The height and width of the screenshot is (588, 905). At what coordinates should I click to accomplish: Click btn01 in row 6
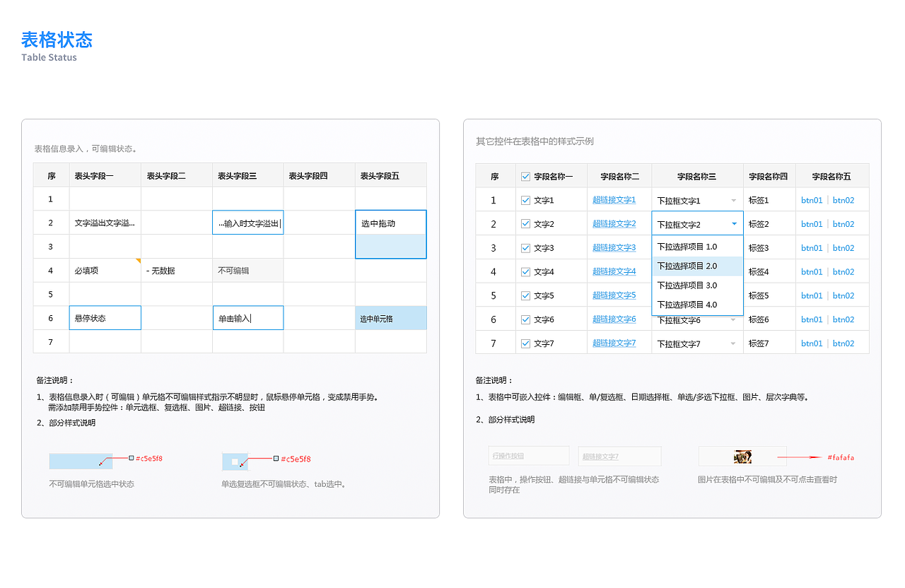pos(812,319)
